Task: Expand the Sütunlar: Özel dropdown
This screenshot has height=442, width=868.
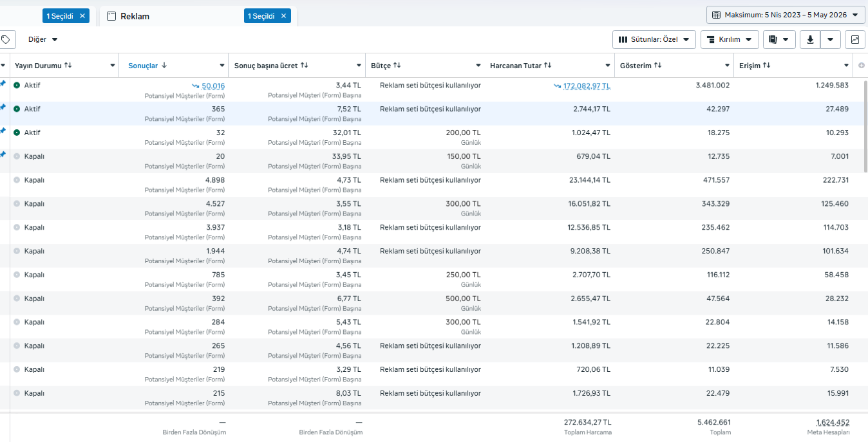Action: coord(654,39)
